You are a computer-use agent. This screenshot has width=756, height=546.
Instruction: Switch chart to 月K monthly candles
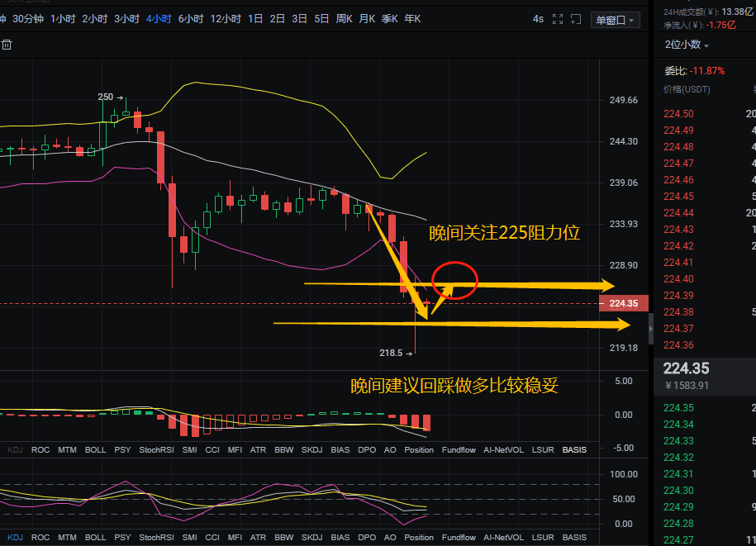tap(367, 19)
